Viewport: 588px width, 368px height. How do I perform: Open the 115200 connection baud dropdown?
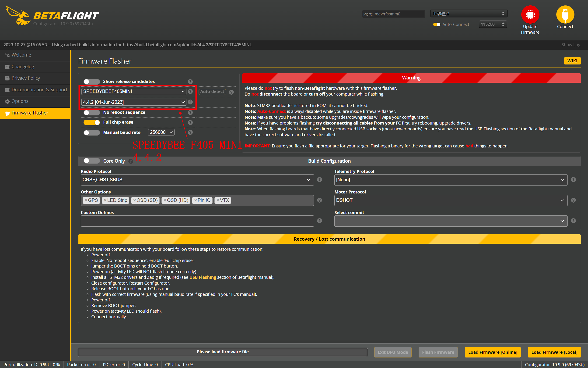[493, 24]
